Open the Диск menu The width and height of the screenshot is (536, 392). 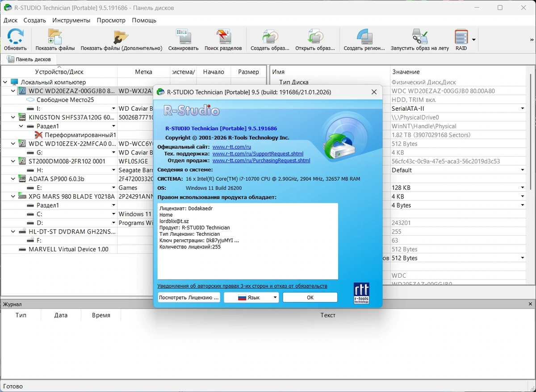[x=11, y=20]
